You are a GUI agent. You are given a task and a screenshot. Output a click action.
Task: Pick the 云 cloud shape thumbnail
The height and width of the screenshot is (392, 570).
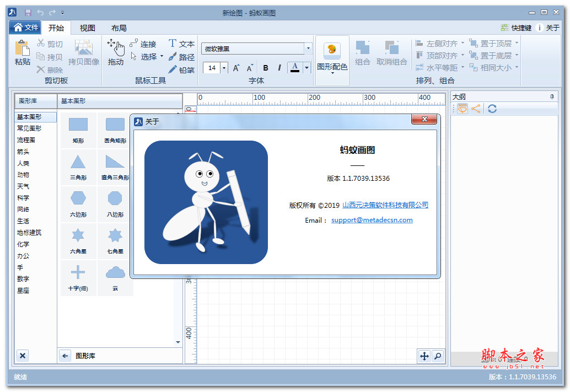(x=115, y=277)
